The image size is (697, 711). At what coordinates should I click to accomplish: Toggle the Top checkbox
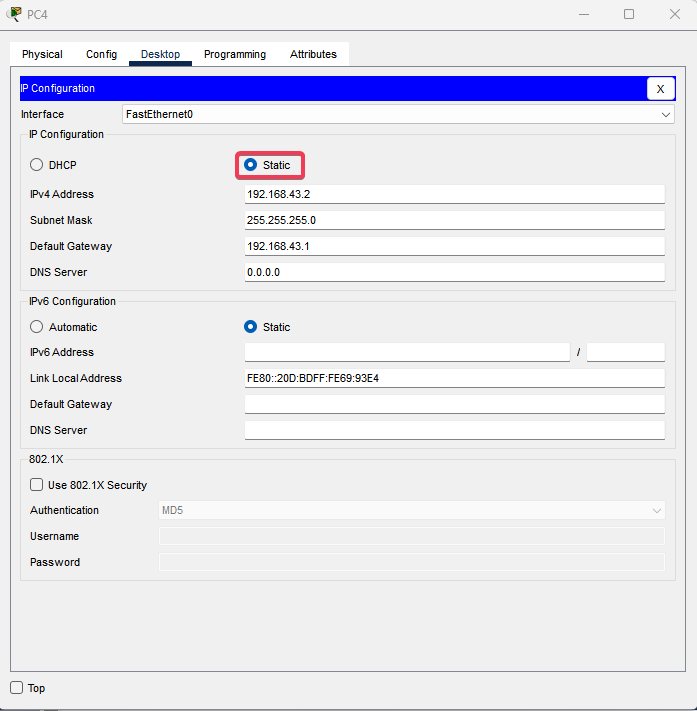[x=17, y=688]
